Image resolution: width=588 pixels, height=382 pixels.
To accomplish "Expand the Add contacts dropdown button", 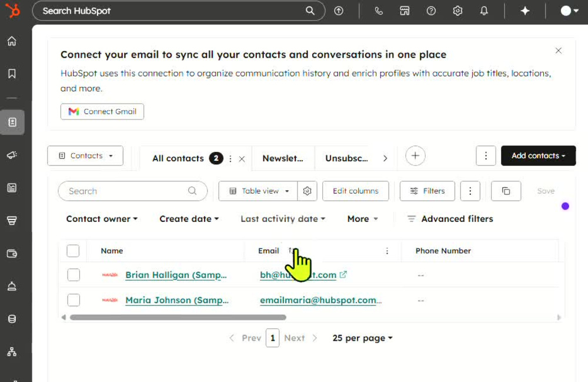I will 538,156.
